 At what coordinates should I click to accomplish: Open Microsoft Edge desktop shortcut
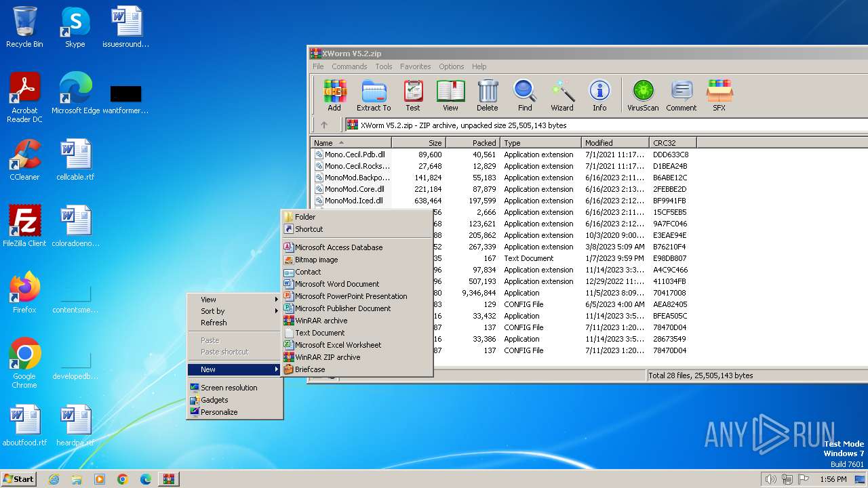[x=75, y=94]
